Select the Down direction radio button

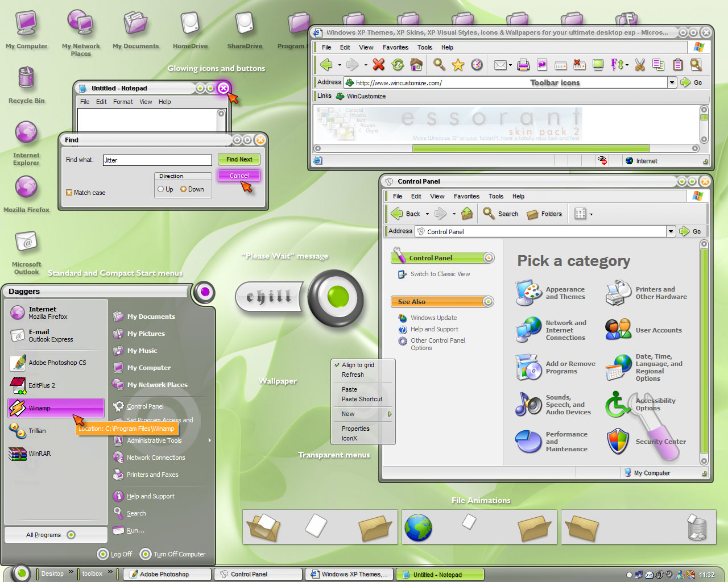(x=184, y=189)
